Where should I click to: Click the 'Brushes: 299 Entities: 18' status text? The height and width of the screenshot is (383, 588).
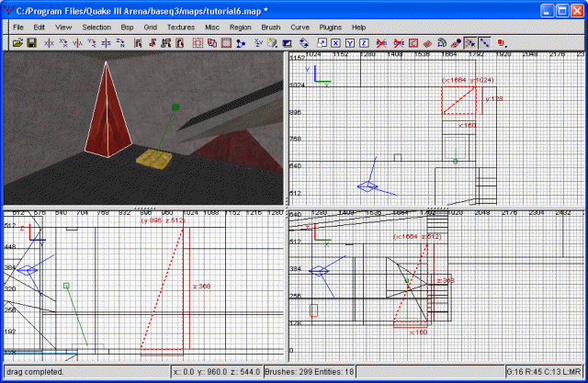(x=310, y=372)
